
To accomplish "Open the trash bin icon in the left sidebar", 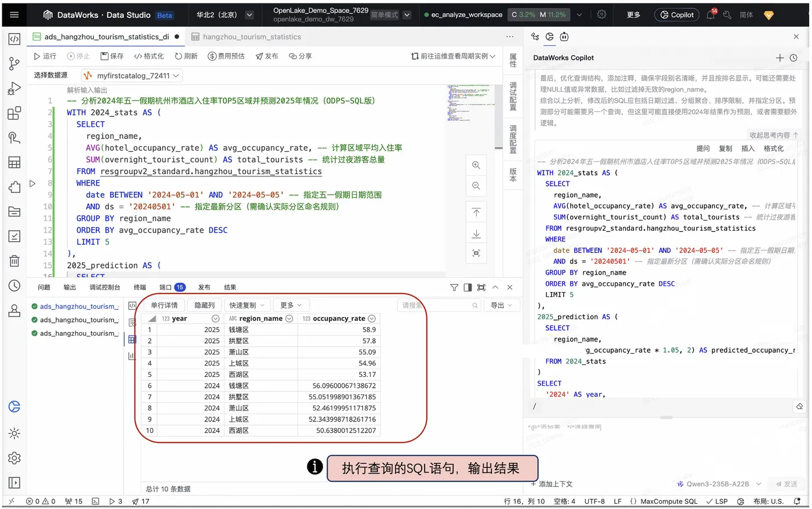I will [x=14, y=261].
